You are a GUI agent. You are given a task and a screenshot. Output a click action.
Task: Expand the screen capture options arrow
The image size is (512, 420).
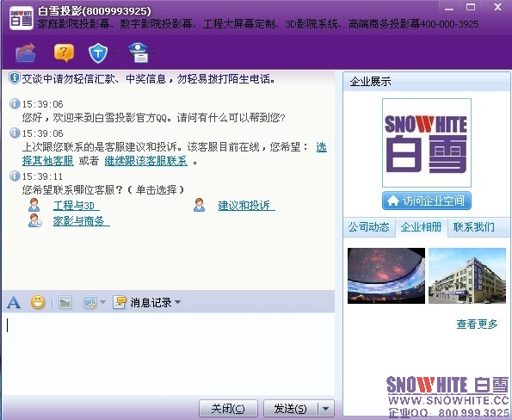(x=102, y=302)
